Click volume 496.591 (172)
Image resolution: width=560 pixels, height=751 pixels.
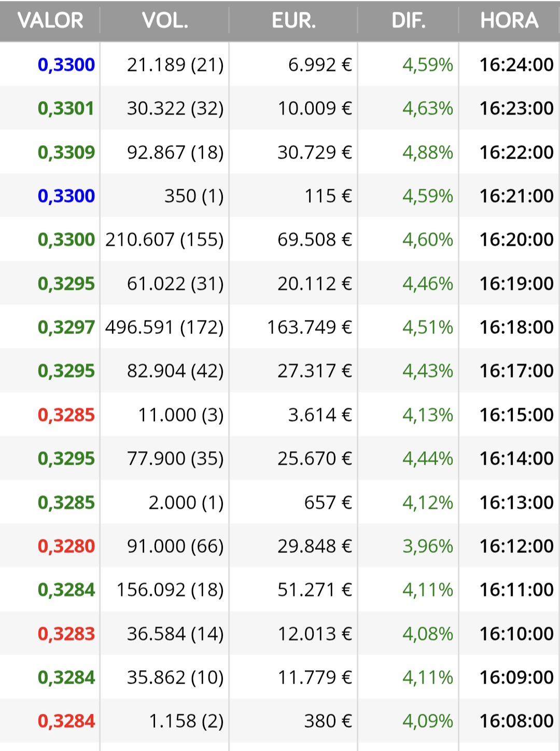164,327
